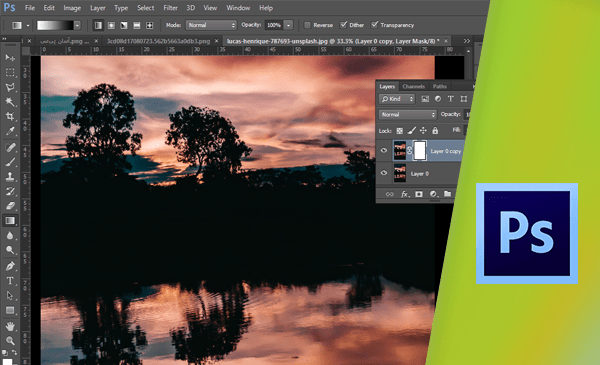Toggle the Dither checkbox
The height and width of the screenshot is (365, 600).
click(344, 25)
